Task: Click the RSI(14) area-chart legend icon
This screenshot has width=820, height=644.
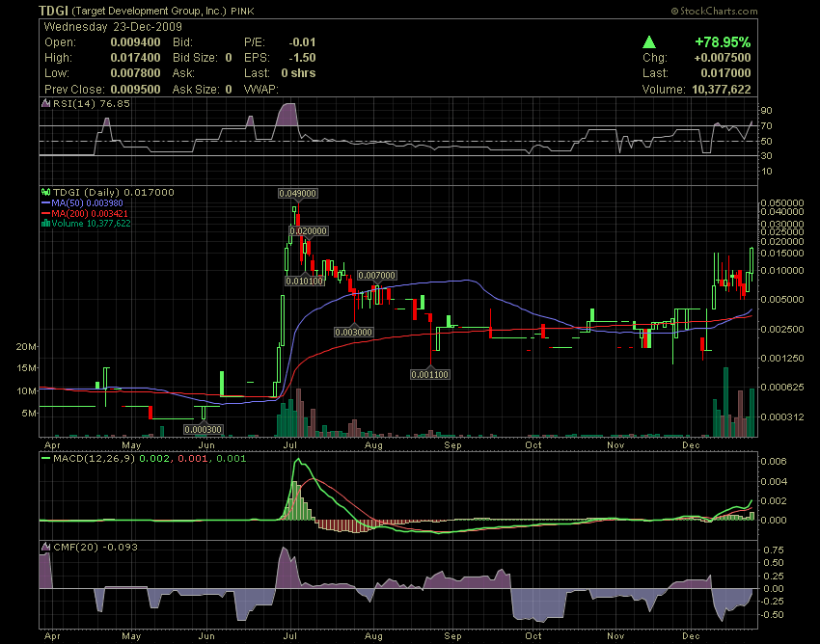Action: pos(46,103)
